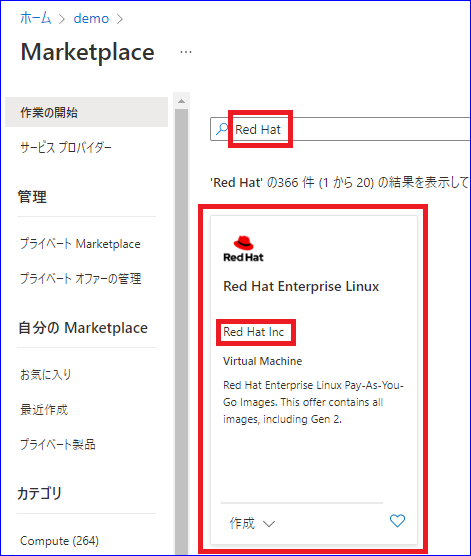Image resolution: width=471 pixels, height=556 pixels.
Task: Click the sidebar scrollbar up arrow
Action: (x=182, y=101)
